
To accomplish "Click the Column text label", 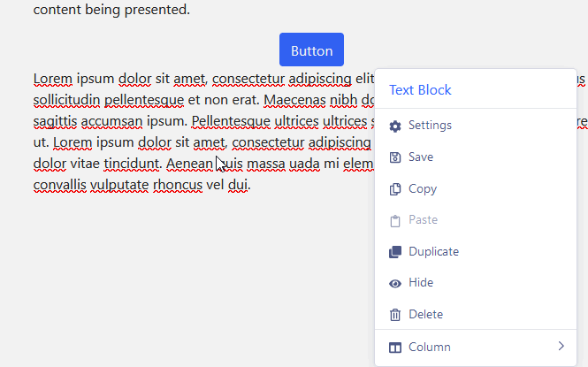I will point(430,348).
